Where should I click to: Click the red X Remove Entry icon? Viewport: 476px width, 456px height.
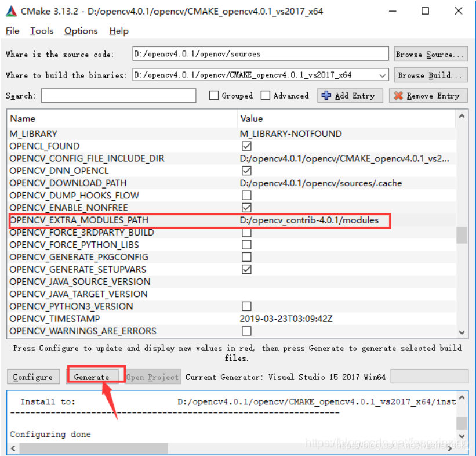398,96
